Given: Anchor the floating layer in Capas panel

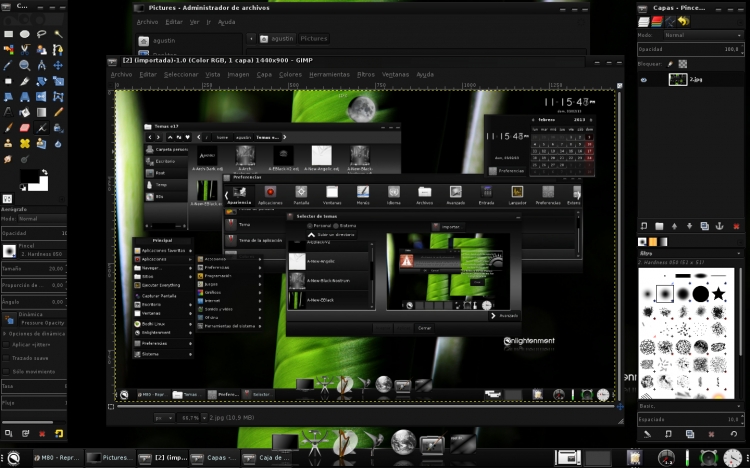Looking at the screenshot, I should 719,226.
